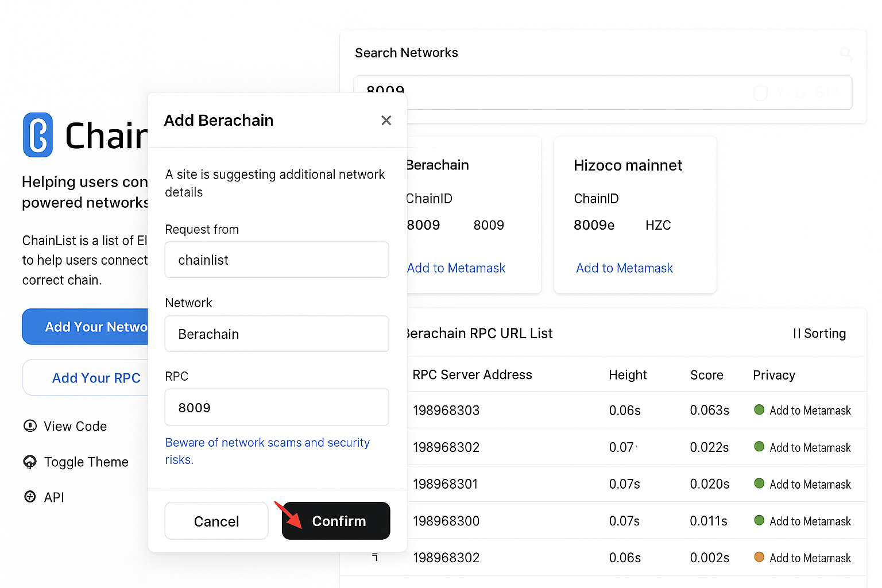882x588 pixels.
Task: Click the Network field showing Berachain
Action: tap(277, 334)
